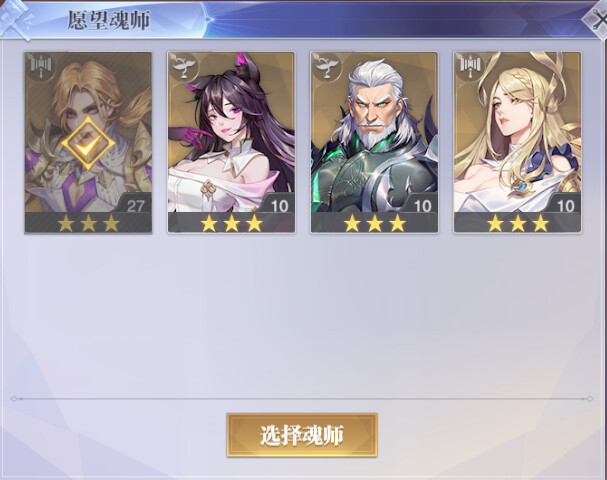Click the class icon on blonde woman card

pos(471,67)
